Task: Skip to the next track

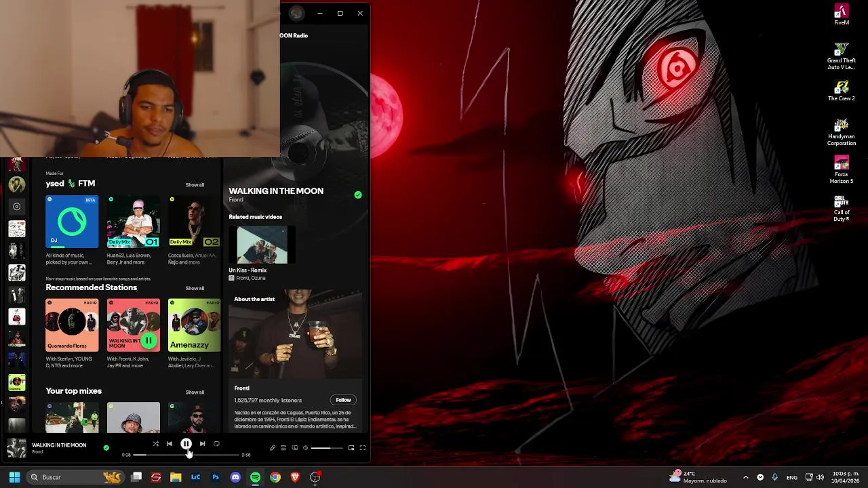Action: (202, 444)
